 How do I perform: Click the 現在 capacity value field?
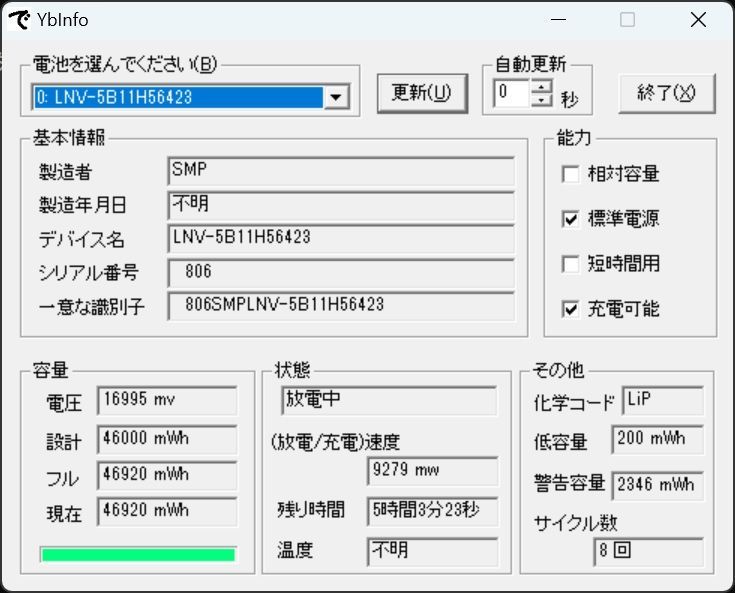[167, 511]
